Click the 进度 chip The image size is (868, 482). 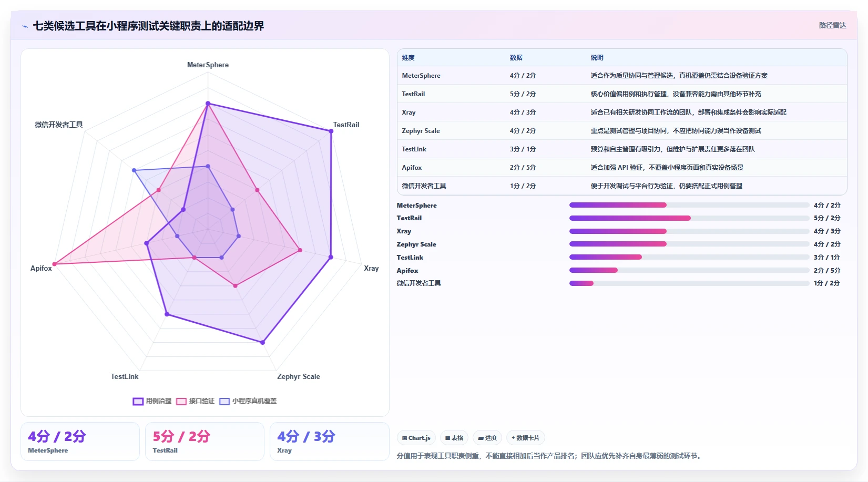(487, 438)
